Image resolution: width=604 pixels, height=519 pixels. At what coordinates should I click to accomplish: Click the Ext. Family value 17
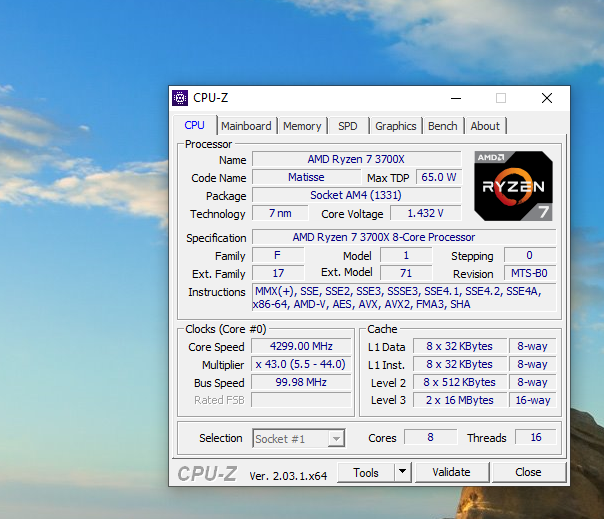(278, 273)
